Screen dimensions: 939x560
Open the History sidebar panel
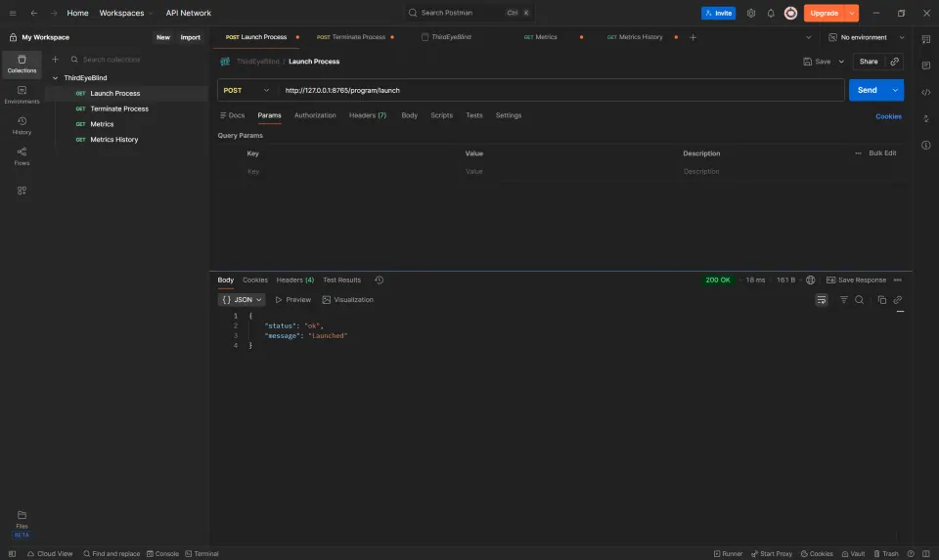22,126
